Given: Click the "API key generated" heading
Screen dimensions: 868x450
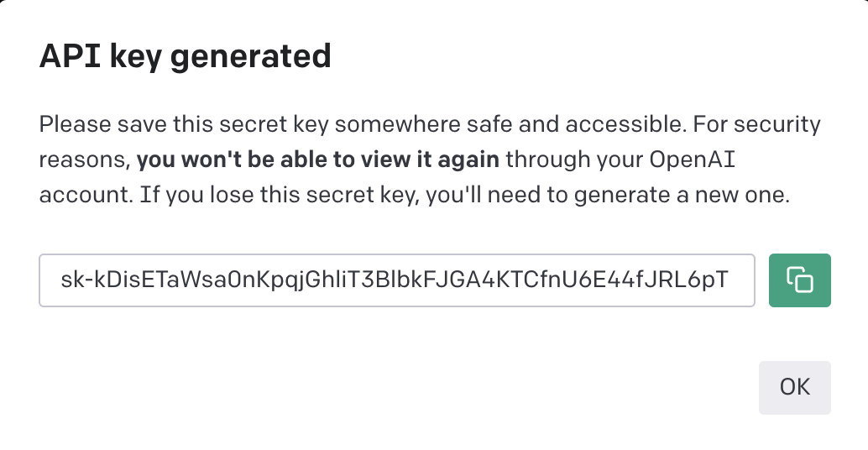Looking at the screenshot, I should (186, 56).
